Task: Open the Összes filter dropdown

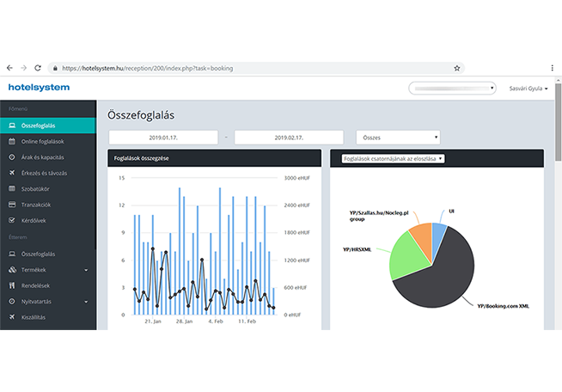Action: tap(398, 137)
